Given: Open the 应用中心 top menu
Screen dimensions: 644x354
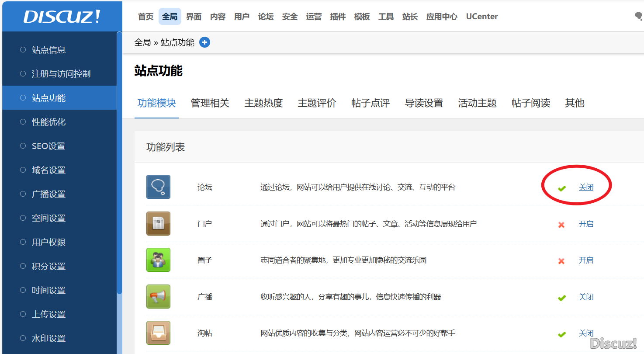Looking at the screenshot, I should click(x=442, y=17).
